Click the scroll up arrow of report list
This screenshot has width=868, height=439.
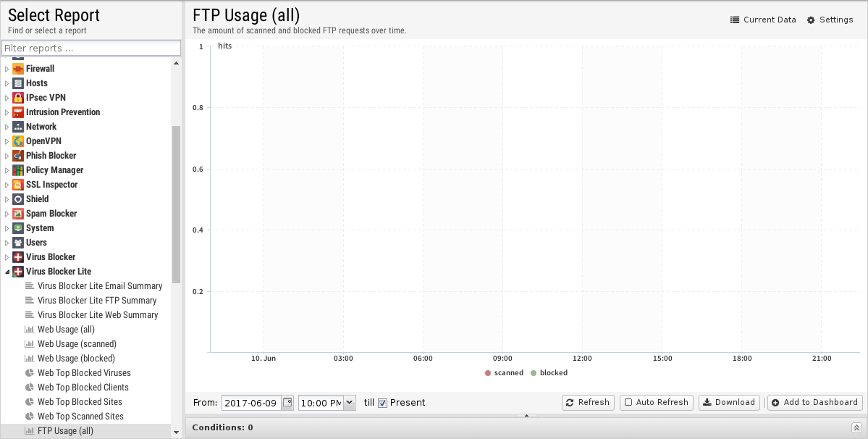point(176,63)
